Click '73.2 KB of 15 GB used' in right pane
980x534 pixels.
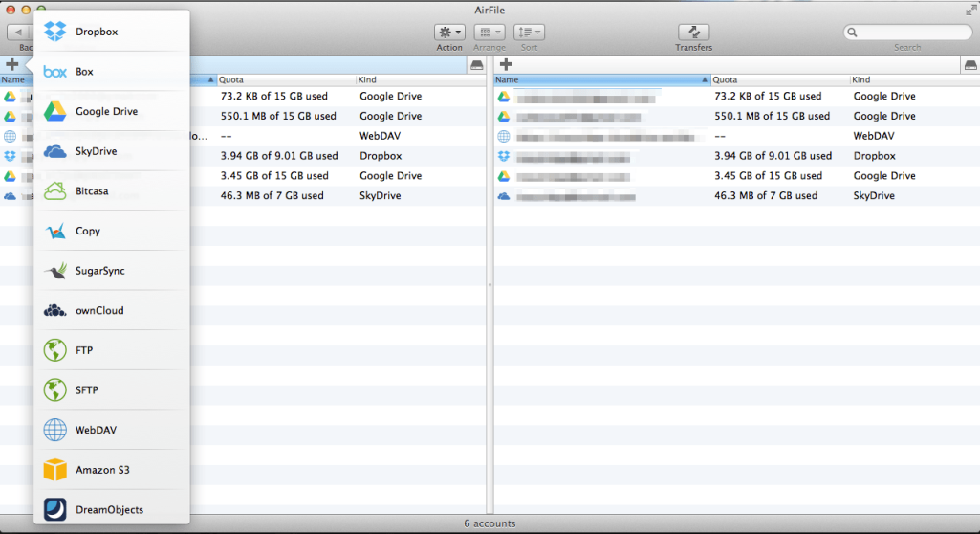point(768,97)
